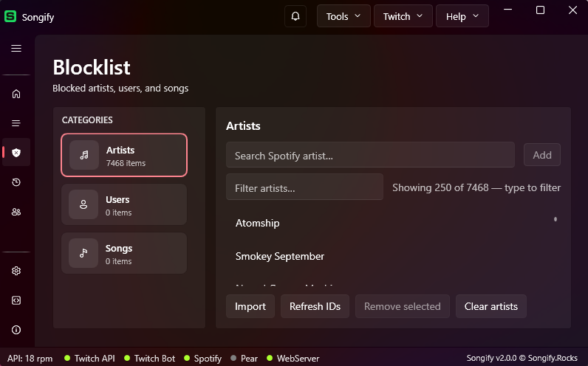Click the Twitch Bot status dot

click(127, 358)
